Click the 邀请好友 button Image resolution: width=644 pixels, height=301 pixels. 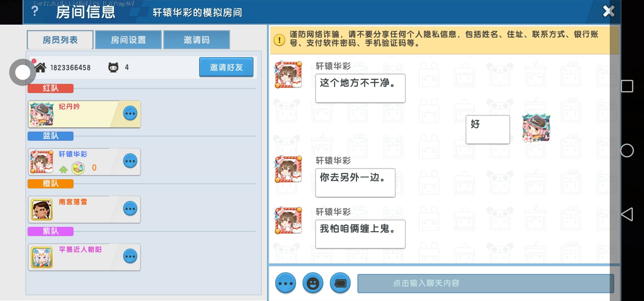click(x=226, y=67)
